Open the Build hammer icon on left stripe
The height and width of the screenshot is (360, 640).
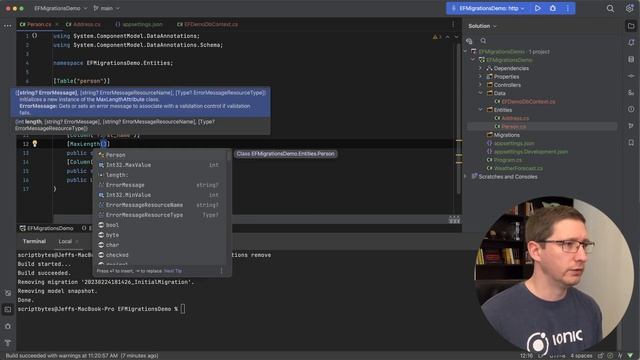[8, 343]
